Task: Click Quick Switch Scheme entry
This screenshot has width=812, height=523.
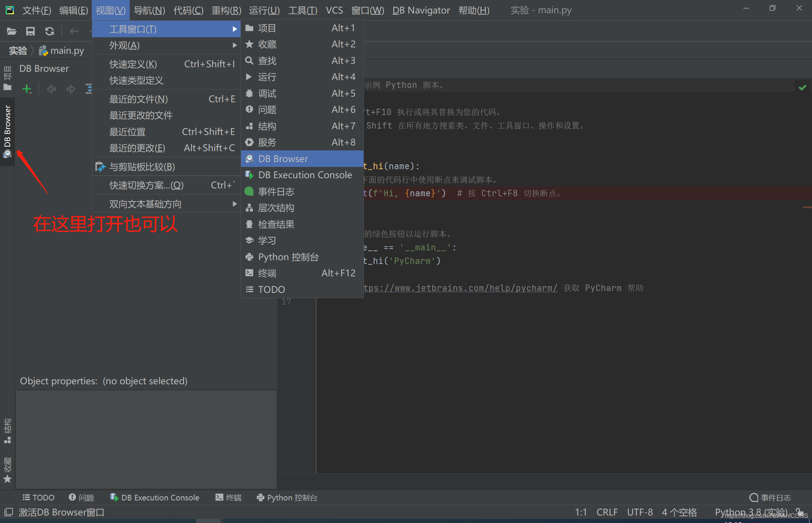Action: (x=166, y=185)
